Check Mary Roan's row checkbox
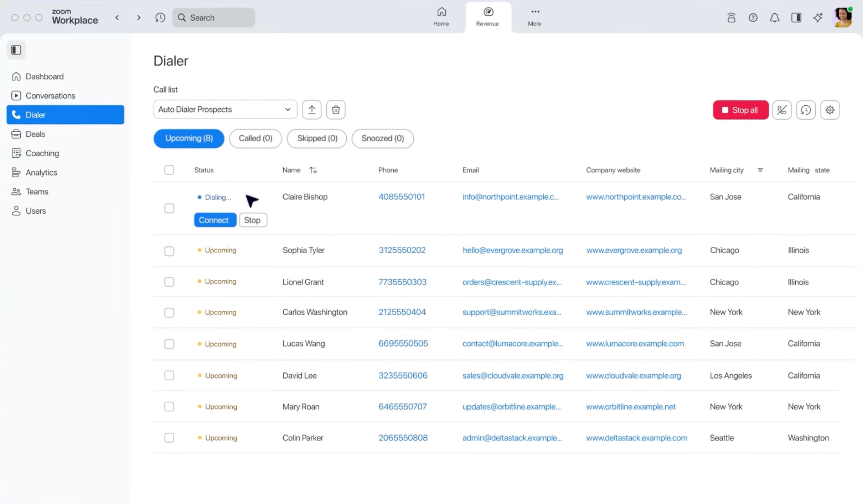The height and width of the screenshot is (504, 863). click(169, 406)
